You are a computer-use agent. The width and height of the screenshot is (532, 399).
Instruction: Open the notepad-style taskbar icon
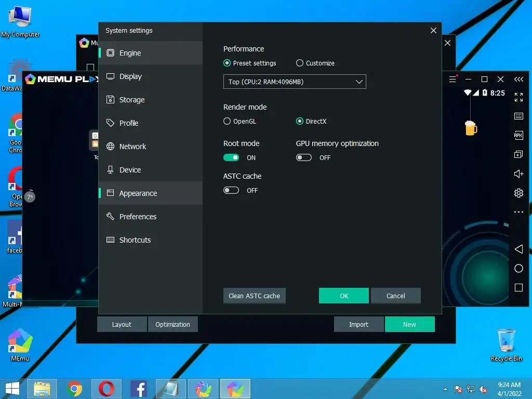[171, 389]
